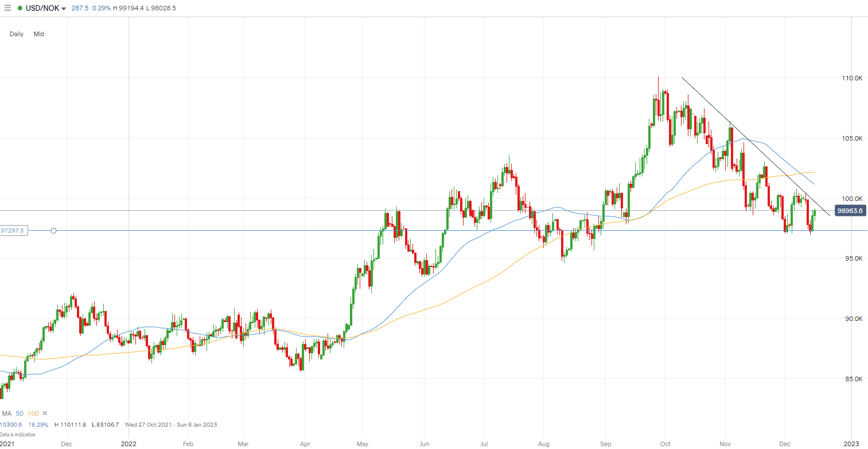Click the L 83106.7 range low text

click(104, 425)
